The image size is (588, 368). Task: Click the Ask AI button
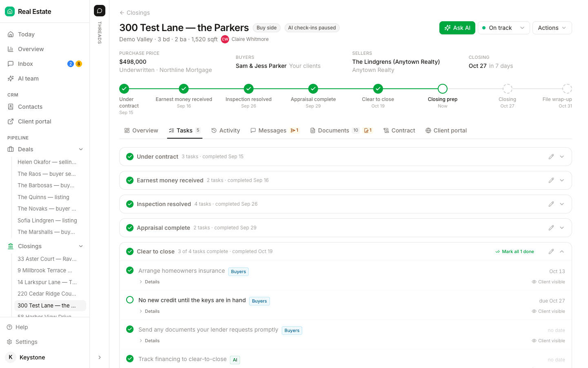click(x=457, y=28)
